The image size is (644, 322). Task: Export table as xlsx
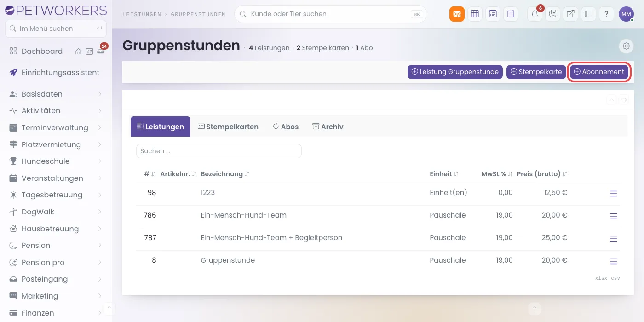pyautogui.click(x=601, y=278)
